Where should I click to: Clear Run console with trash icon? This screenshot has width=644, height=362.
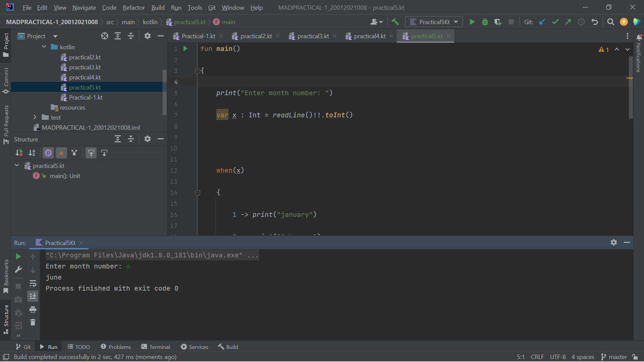point(33,322)
